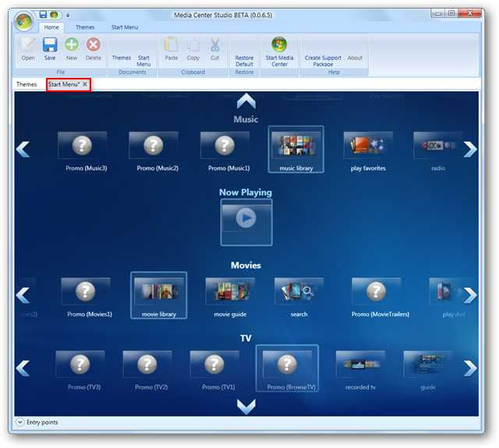
Task: Expand the Entry points panel
Action: [20, 422]
